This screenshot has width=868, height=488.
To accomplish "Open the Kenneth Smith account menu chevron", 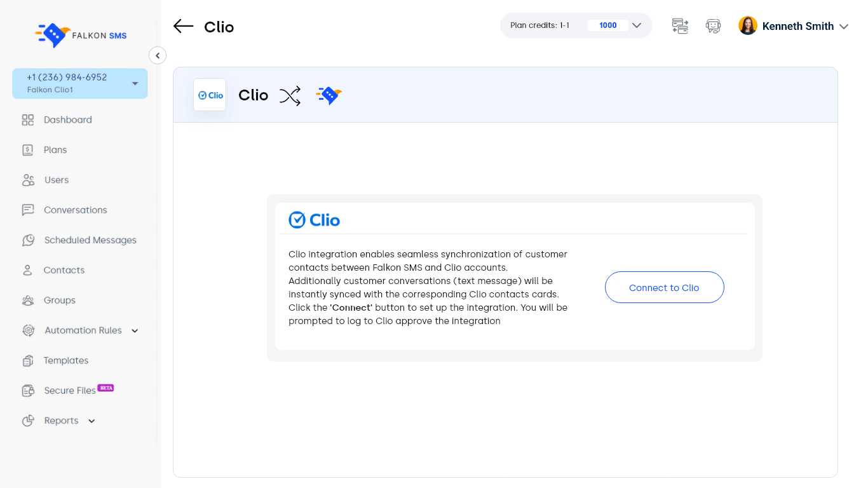I will click(x=844, y=27).
